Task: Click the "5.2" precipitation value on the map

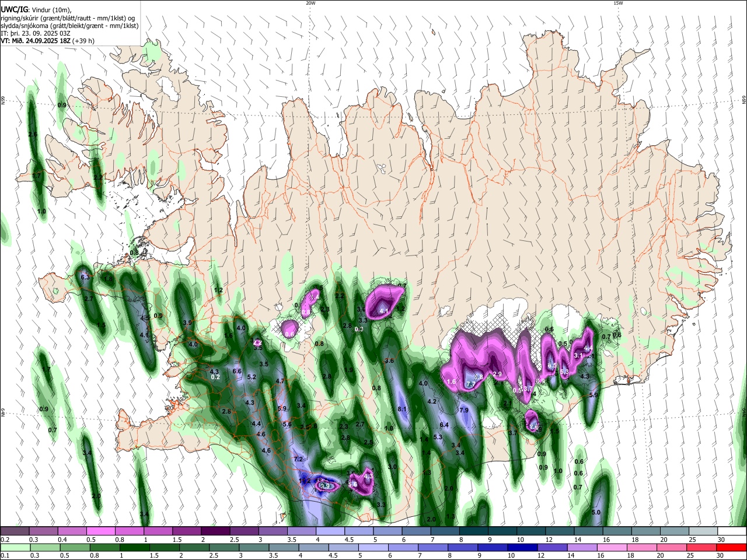Action: pos(252,377)
